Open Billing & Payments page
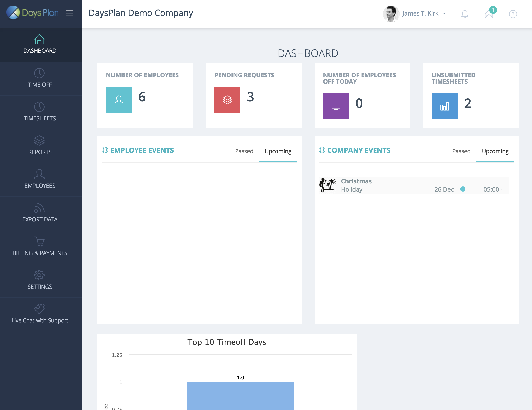 click(40, 247)
